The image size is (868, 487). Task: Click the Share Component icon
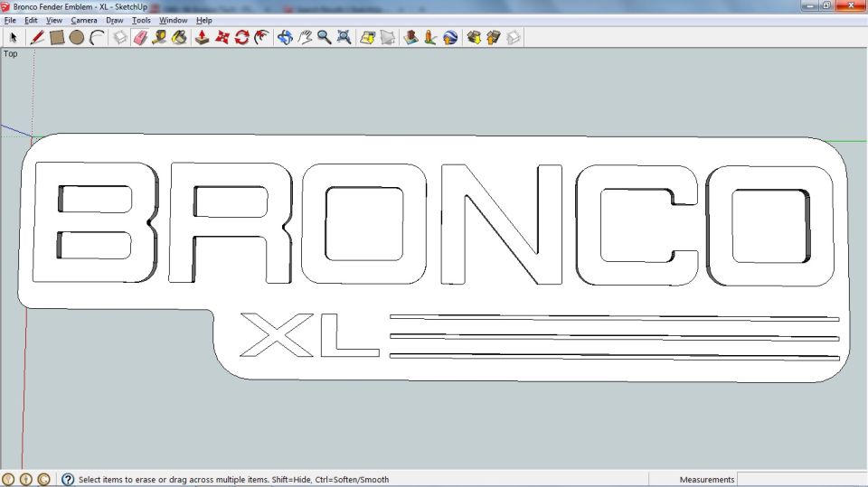514,38
